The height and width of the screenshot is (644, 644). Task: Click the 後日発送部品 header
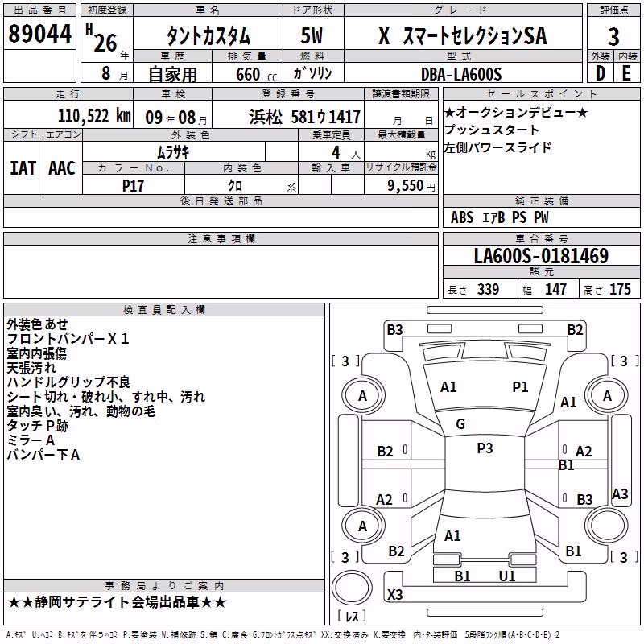click(221, 200)
